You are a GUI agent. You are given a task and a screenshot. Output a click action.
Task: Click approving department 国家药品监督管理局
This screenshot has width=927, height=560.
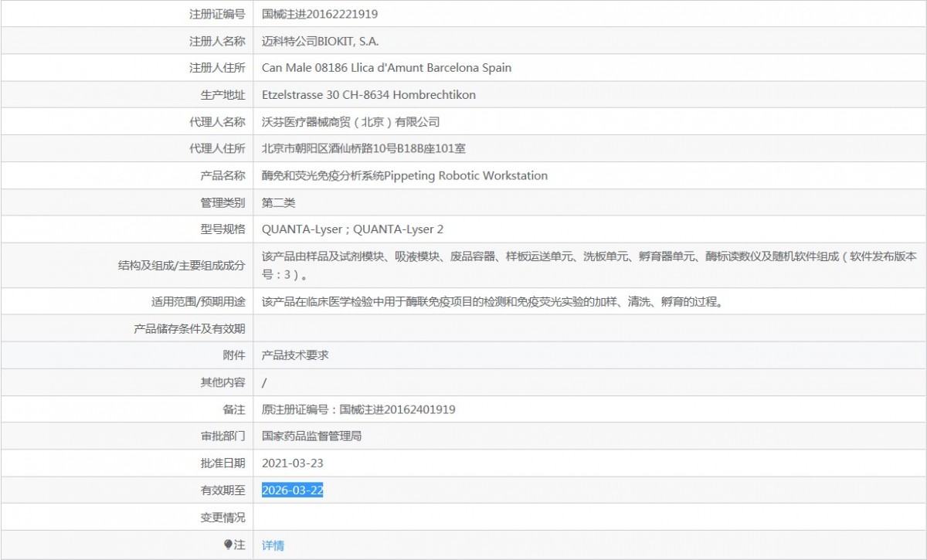pyautogui.click(x=312, y=436)
